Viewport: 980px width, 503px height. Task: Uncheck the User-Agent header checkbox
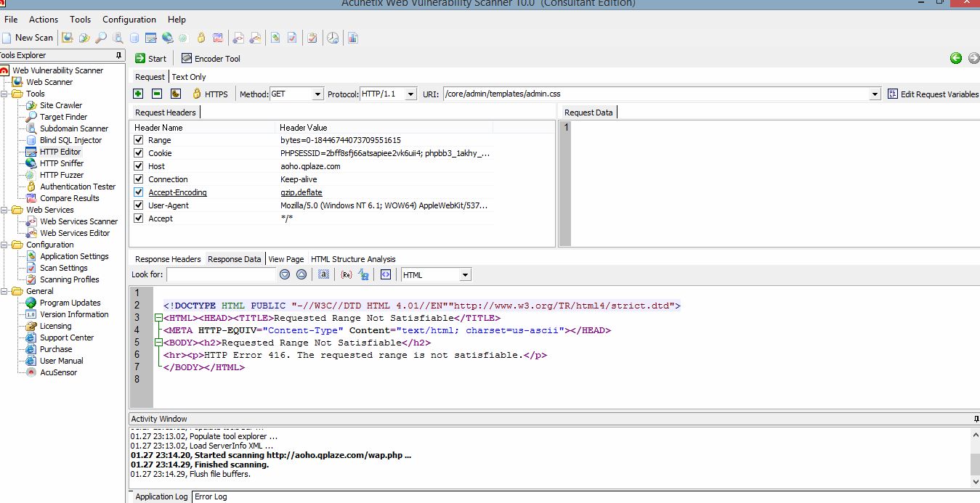pos(139,205)
